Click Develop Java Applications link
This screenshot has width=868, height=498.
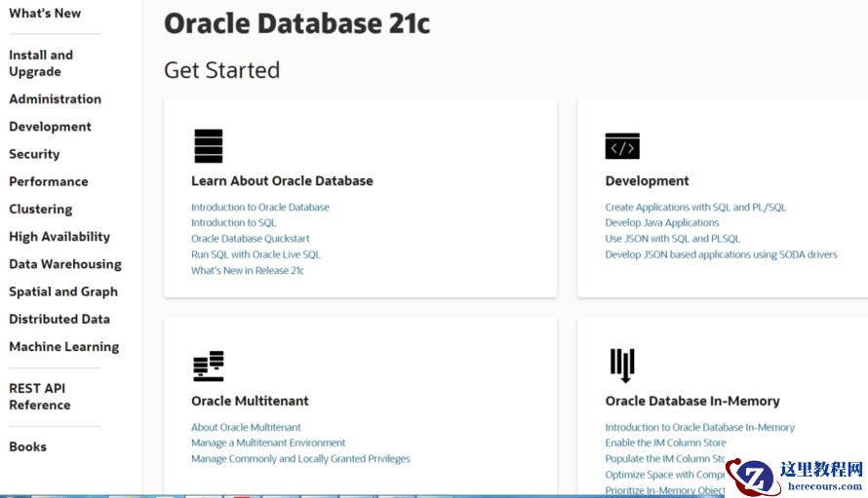662,223
